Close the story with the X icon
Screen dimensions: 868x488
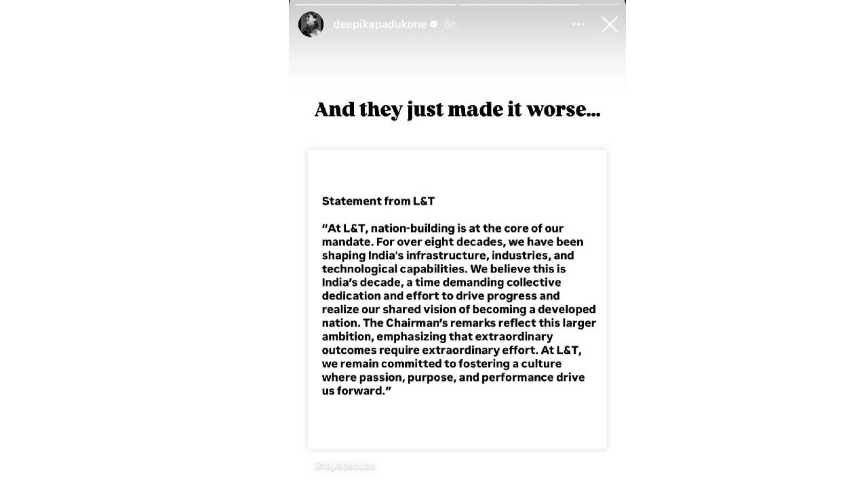(609, 24)
